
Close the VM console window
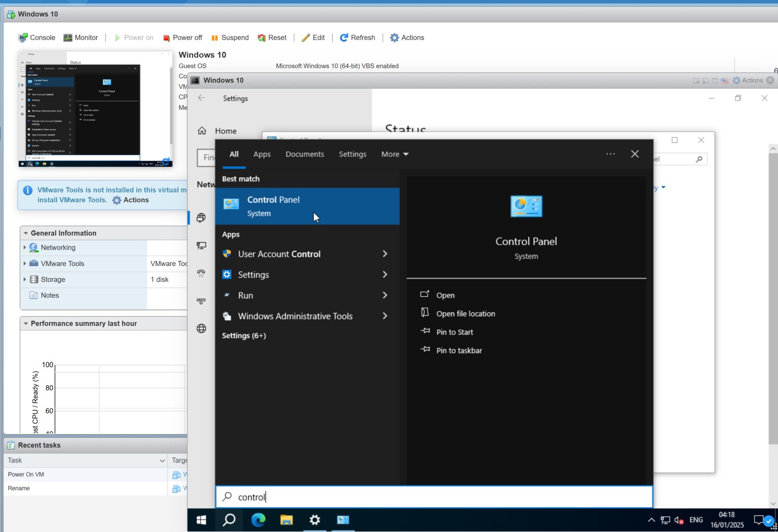click(x=770, y=80)
